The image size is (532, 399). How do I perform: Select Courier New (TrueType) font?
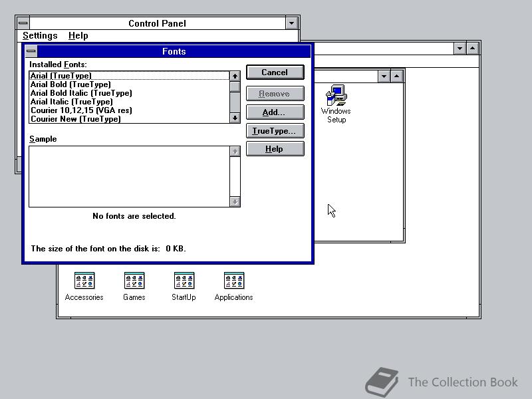(x=100, y=118)
